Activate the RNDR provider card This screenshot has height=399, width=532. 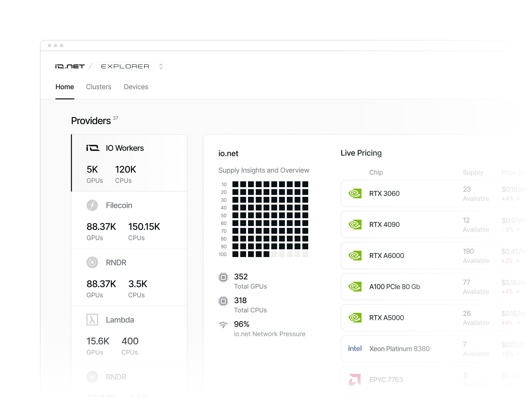click(x=129, y=278)
